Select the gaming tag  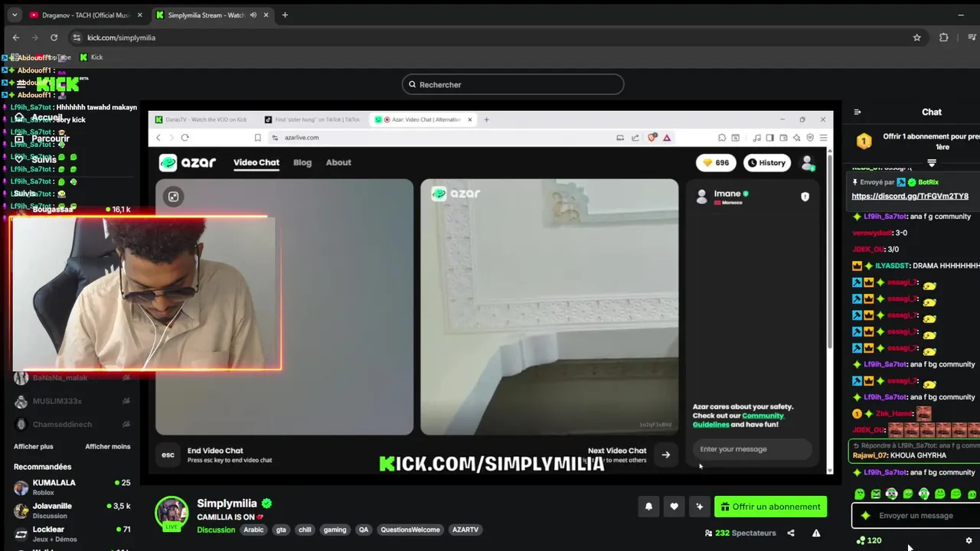[335, 530]
